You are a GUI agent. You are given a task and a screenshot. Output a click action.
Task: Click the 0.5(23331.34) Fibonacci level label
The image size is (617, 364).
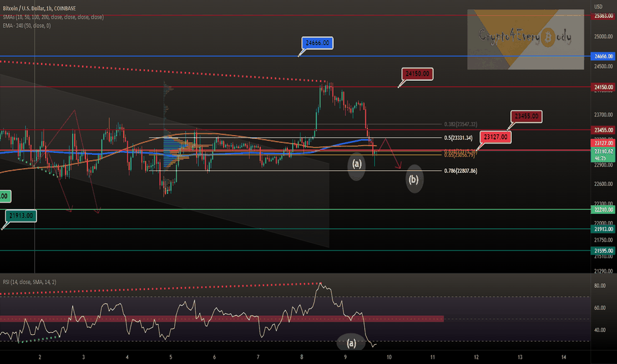click(x=458, y=138)
